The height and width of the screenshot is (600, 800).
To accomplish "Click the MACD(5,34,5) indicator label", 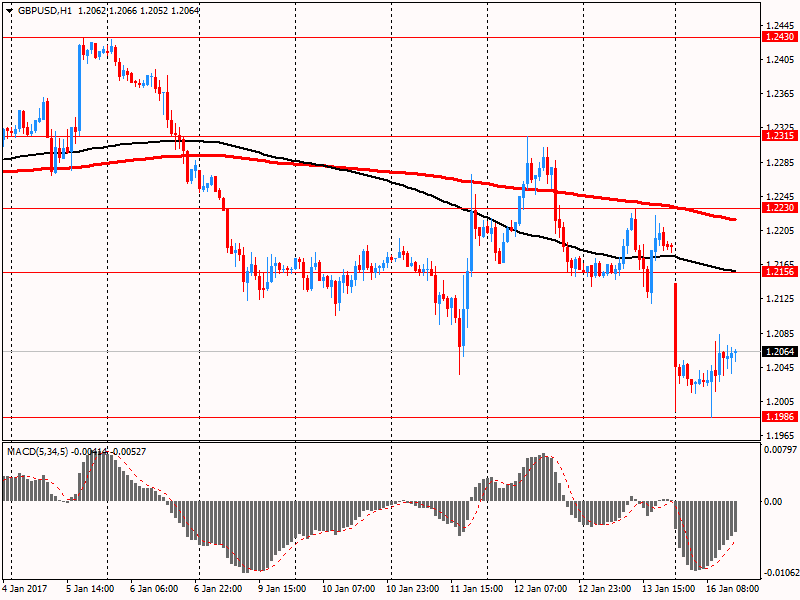I will (37, 452).
